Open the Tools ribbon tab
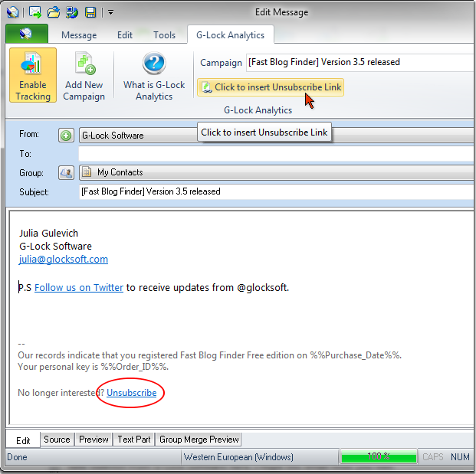This screenshot has width=476, height=474. (164, 35)
